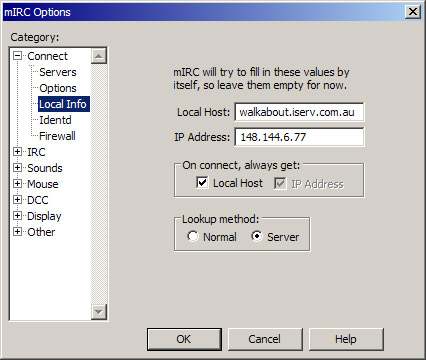Choose the Normal lookup method

pyautogui.click(x=193, y=236)
